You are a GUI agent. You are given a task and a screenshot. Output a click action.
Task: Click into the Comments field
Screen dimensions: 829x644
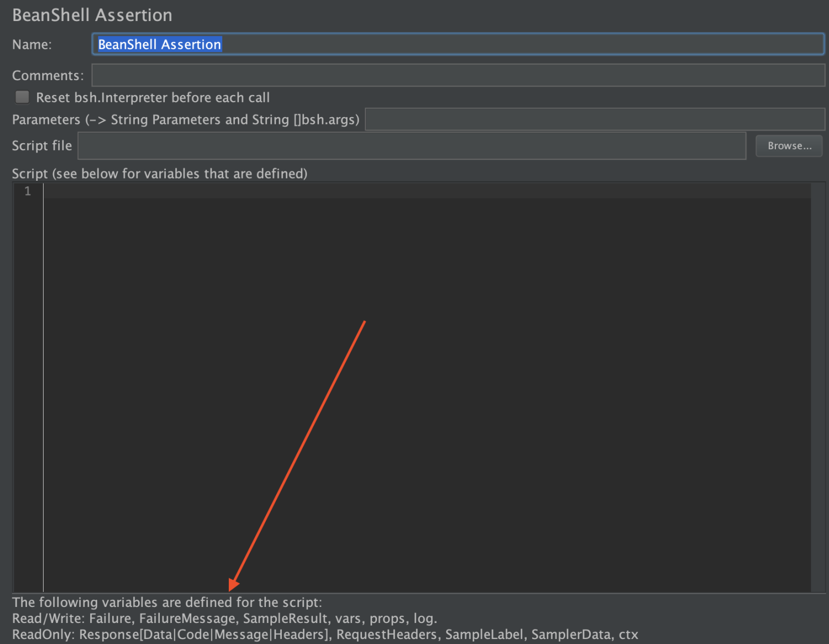pyautogui.click(x=458, y=75)
